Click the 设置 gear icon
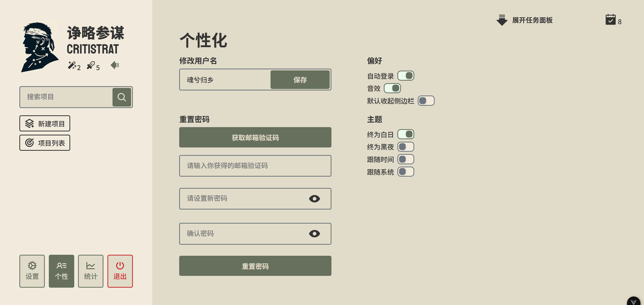This screenshot has width=644, height=305. click(x=32, y=271)
